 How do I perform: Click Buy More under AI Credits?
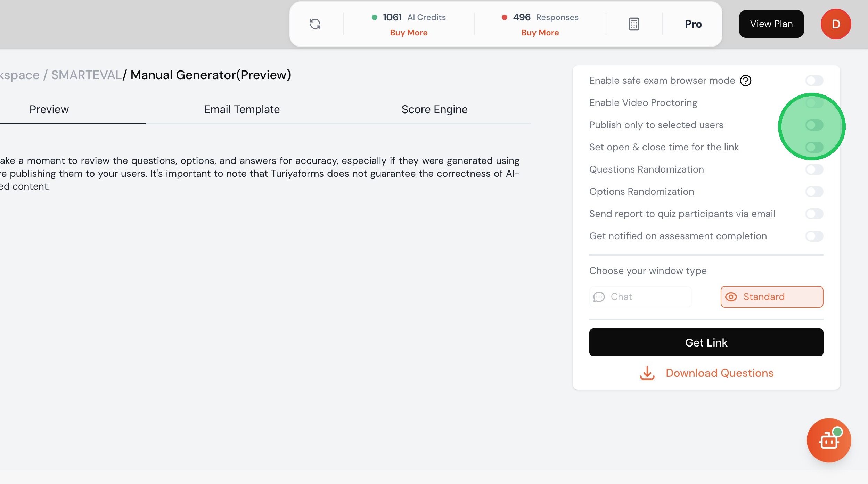click(x=409, y=33)
